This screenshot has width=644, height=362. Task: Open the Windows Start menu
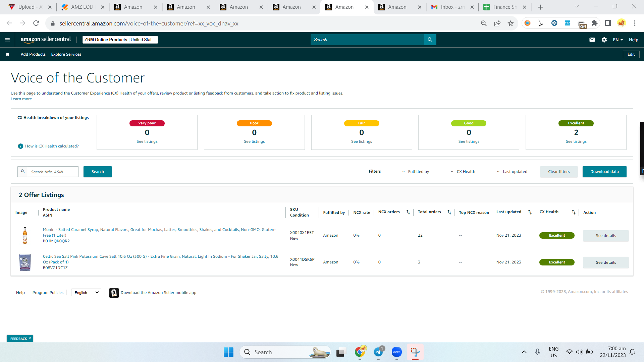tap(228, 352)
